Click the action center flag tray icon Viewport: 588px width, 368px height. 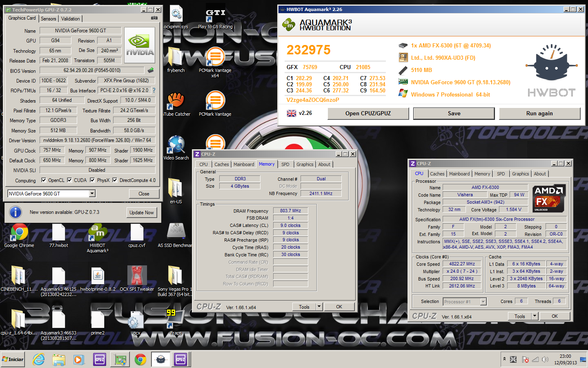[x=525, y=359]
